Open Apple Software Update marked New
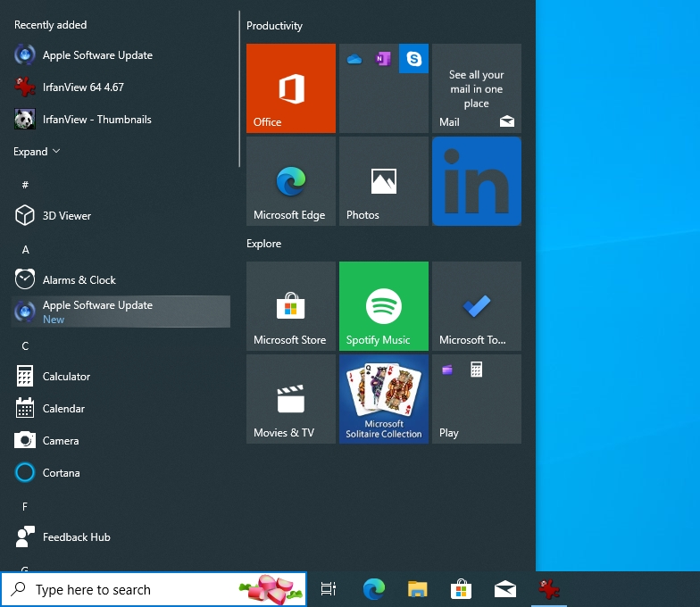700x607 pixels. click(x=121, y=312)
